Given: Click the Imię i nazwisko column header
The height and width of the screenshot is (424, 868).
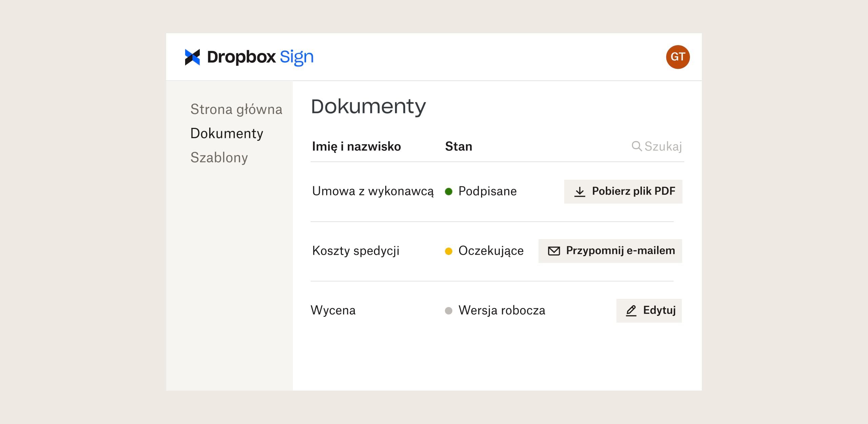Looking at the screenshot, I should point(356,147).
